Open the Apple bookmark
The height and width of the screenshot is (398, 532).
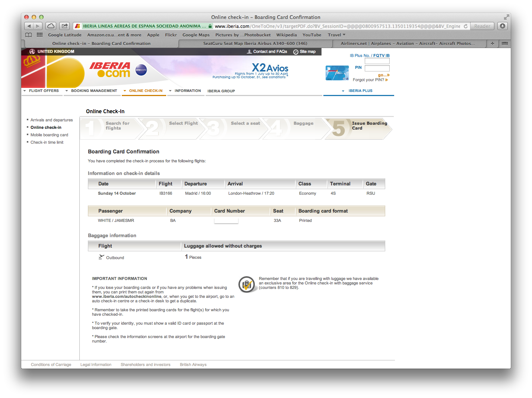pyautogui.click(x=153, y=35)
